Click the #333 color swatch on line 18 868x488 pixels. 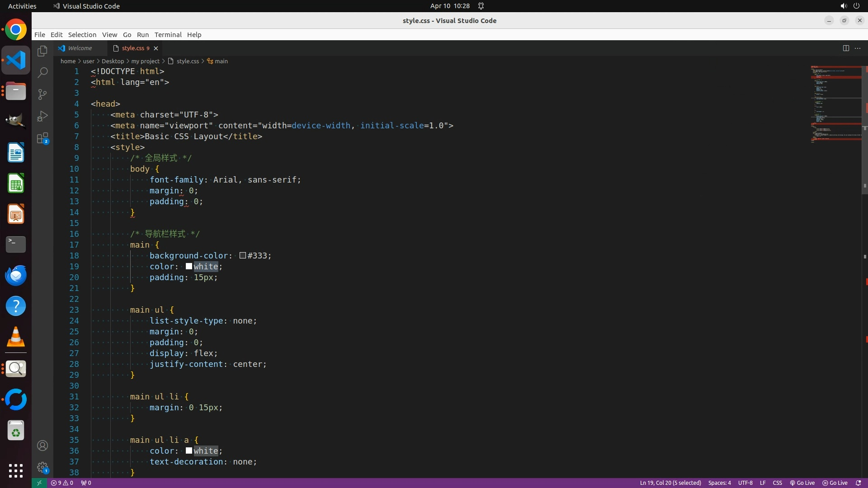tap(243, 256)
